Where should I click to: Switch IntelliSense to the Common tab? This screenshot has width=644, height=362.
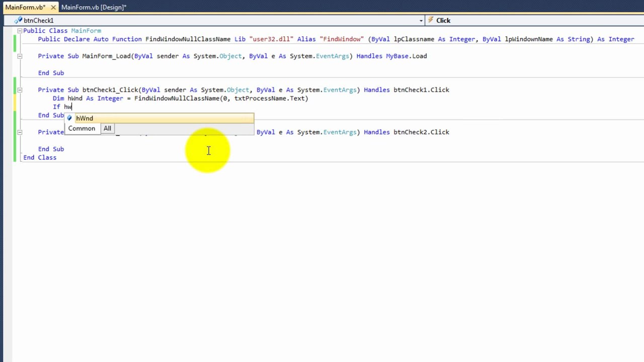point(82,129)
